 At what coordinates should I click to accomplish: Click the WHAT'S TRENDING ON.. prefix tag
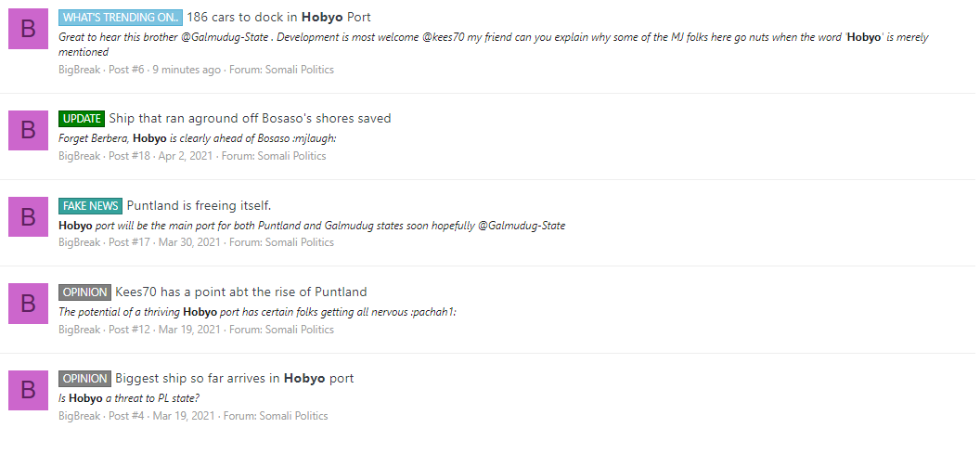click(x=121, y=18)
